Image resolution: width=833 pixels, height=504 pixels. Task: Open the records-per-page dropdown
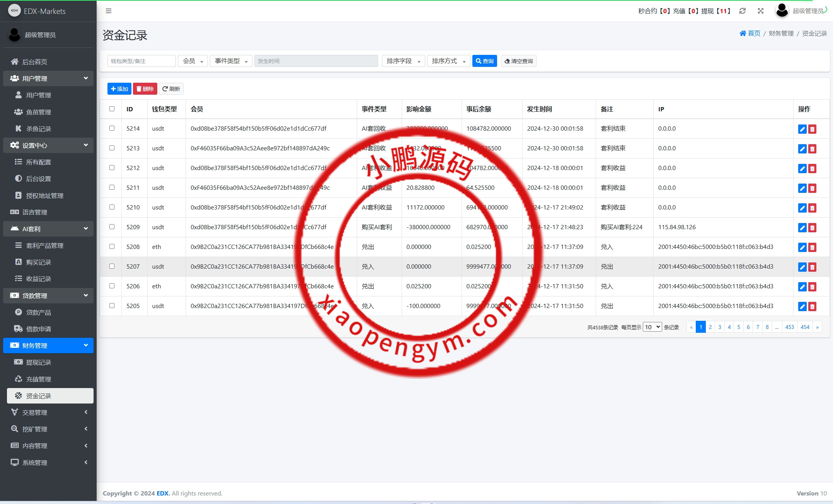tap(652, 327)
